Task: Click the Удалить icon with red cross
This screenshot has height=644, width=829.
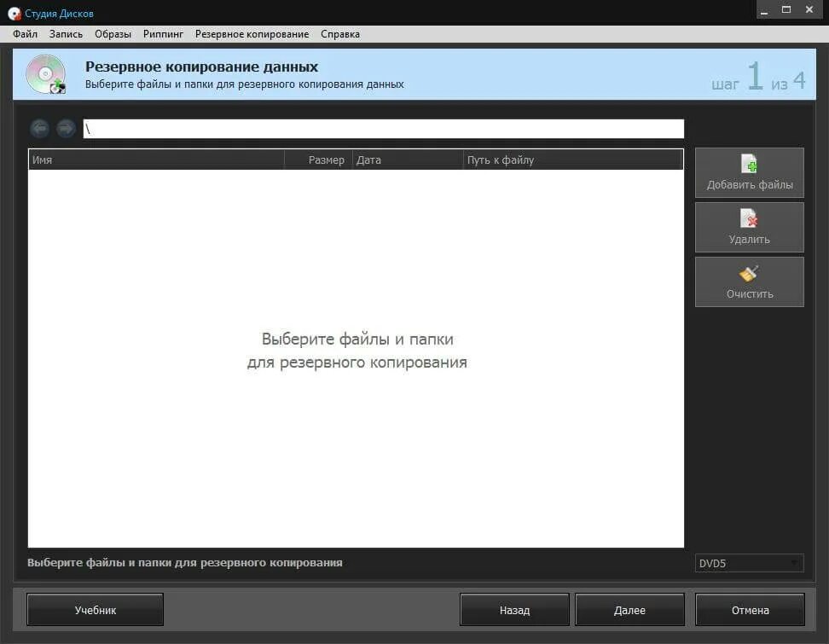Action: click(749, 219)
